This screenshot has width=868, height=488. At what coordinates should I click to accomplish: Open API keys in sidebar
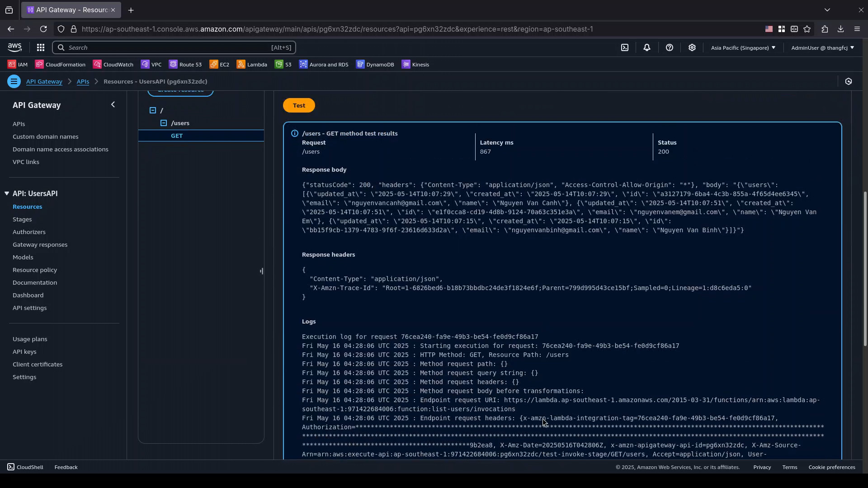[24, 352]
